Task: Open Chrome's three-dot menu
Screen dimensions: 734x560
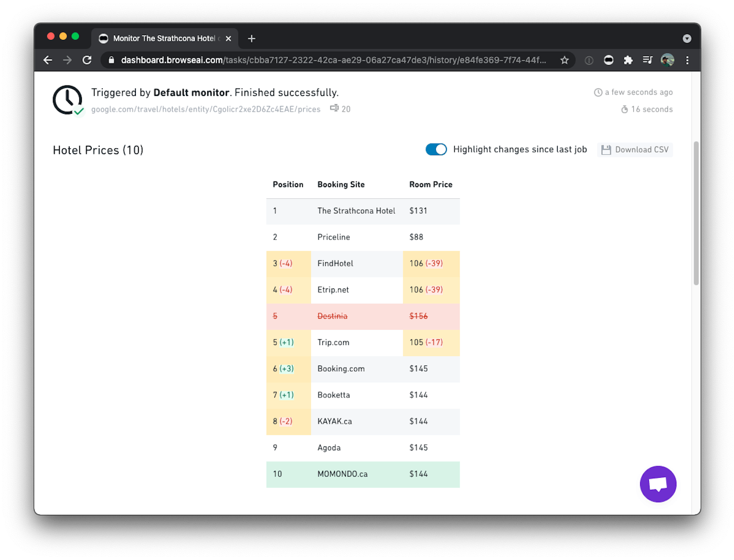Action: (687, 60)
